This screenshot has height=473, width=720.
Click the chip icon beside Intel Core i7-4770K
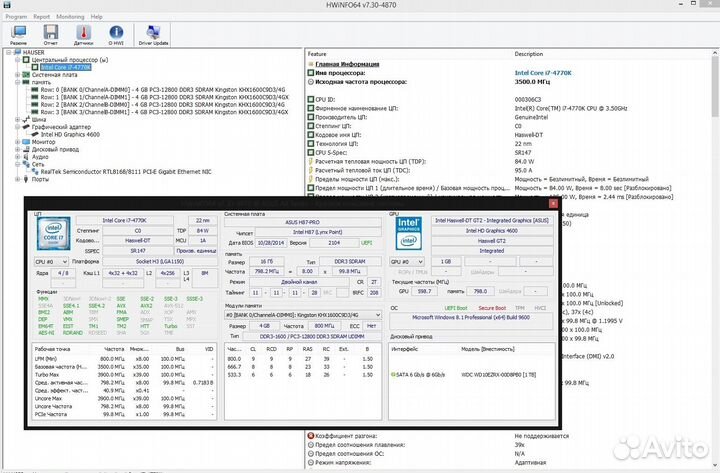(35, 68)
